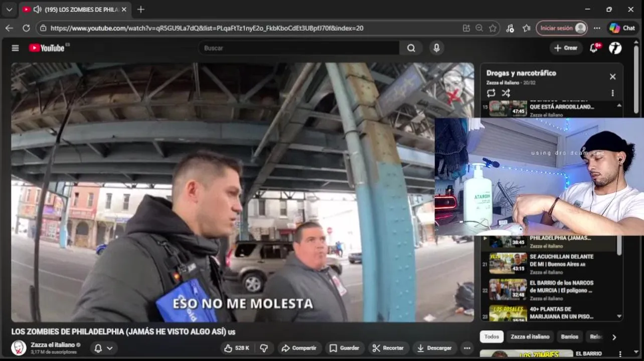Save the video with Guardar
Image resolution: width=644 pixels, height=361 pixels.
click(344, 348)
